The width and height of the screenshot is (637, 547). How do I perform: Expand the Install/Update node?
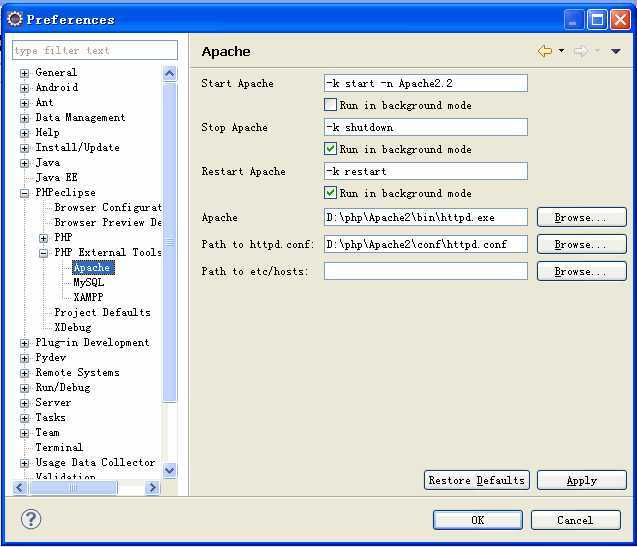pyautogui.click(x=24, y=148)
